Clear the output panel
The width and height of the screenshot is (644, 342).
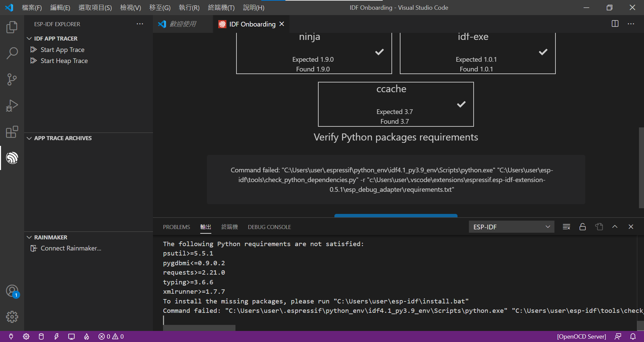pos(567,227)
